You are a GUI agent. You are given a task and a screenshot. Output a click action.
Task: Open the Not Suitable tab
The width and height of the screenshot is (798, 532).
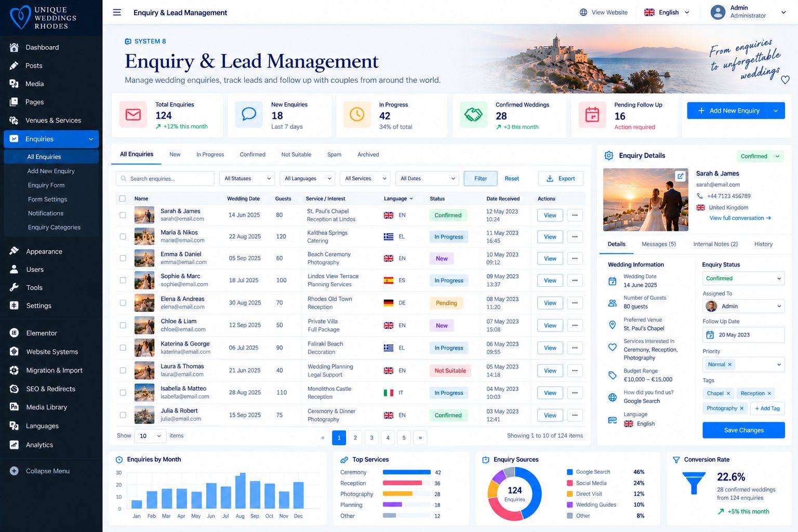(296, 155)
